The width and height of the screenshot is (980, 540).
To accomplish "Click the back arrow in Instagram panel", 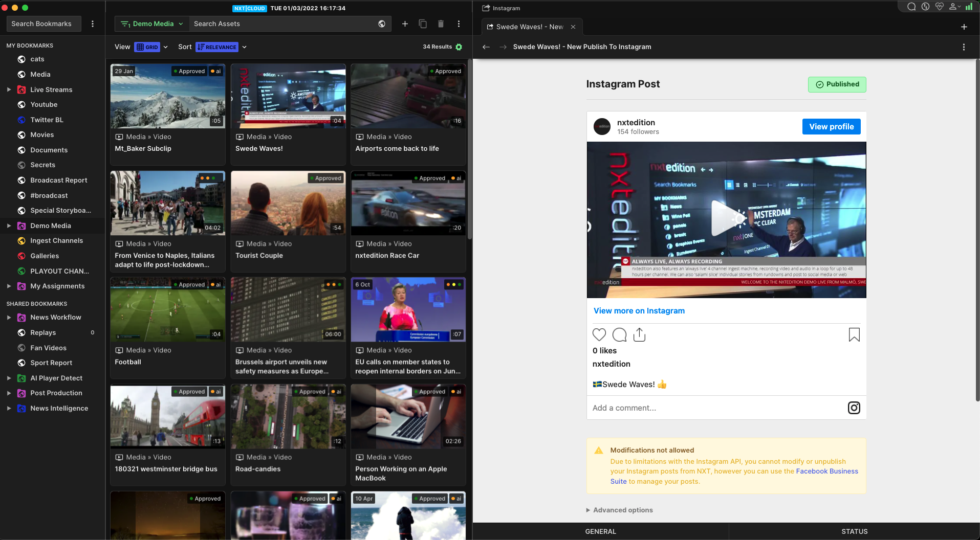I will point(486,47).
